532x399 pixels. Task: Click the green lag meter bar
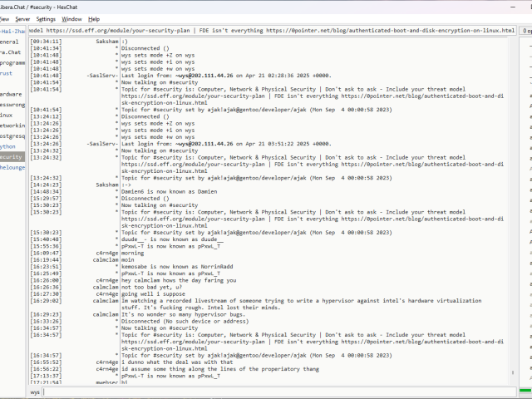point(525,392)
